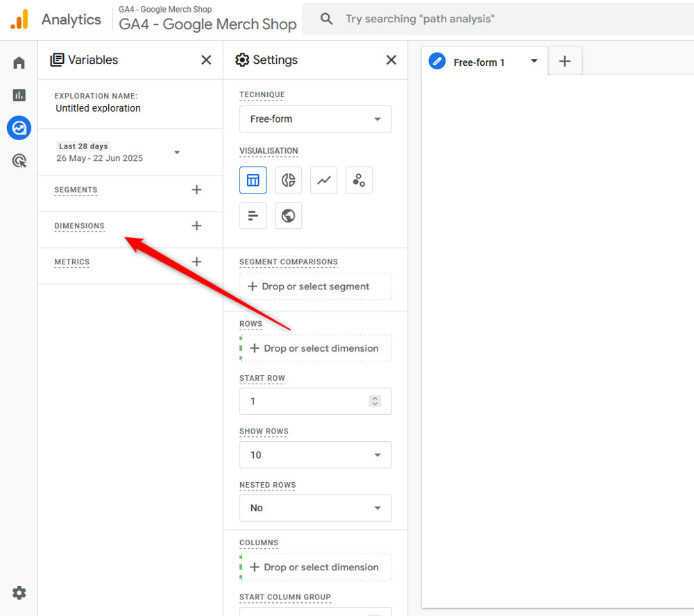This screenshot has height=616, width=694.
Task: Open the Home section from the sidebar
Action: 19,62
